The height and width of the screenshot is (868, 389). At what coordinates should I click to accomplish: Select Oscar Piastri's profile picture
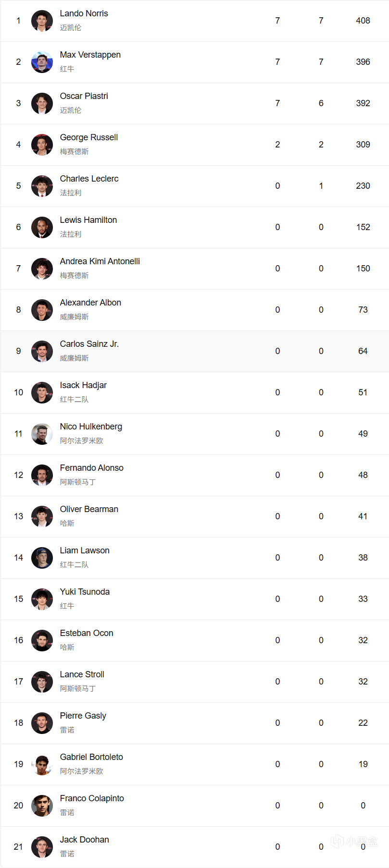pos(42,103)
